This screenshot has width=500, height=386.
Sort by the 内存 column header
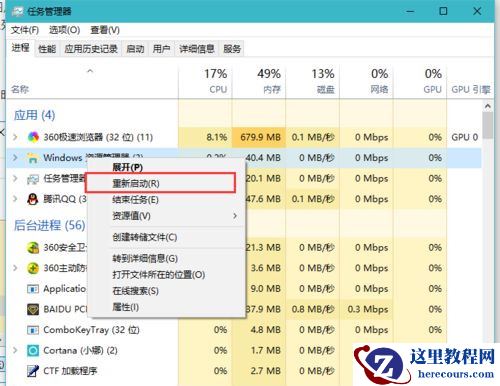(x=259, y=81)
